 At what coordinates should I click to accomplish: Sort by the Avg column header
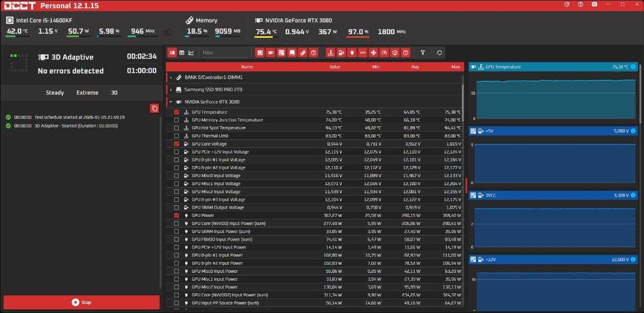click(x=415, y=66)
